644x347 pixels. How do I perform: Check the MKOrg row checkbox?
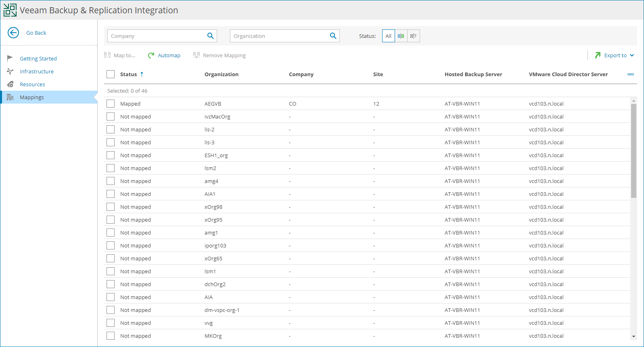pos(111,336)
